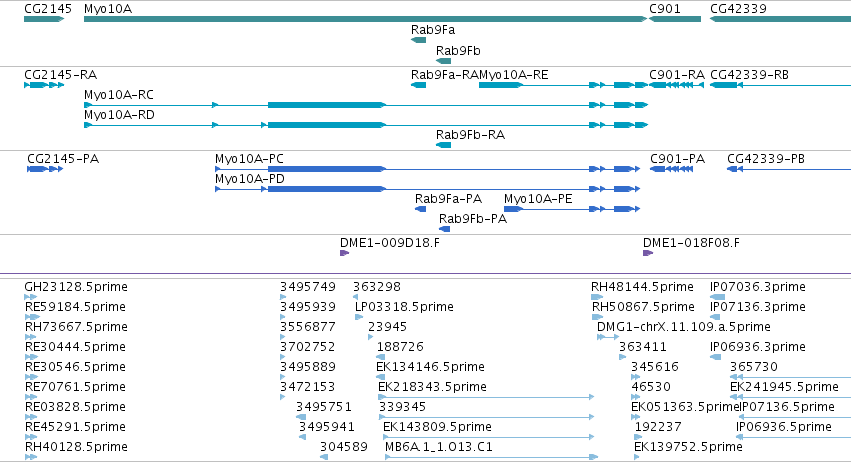
Task: Click EST EK139752.5prime
Action: (x=688, y=447)
